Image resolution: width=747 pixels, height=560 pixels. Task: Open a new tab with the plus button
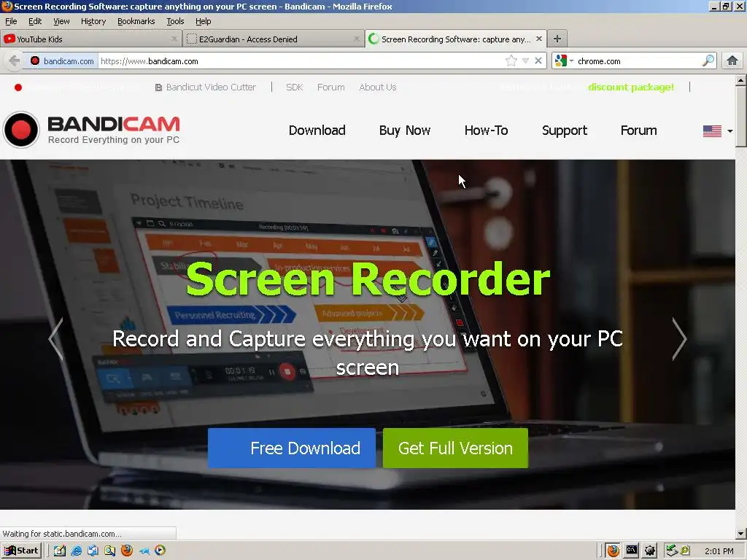[x=557, y=39]
